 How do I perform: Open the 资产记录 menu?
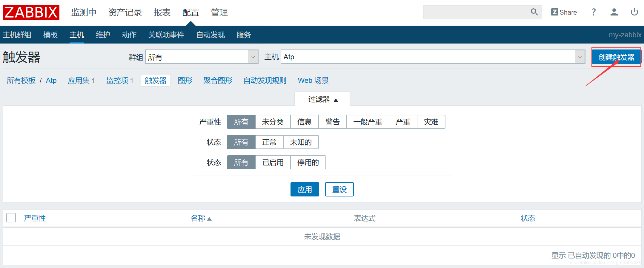point(125,13)
